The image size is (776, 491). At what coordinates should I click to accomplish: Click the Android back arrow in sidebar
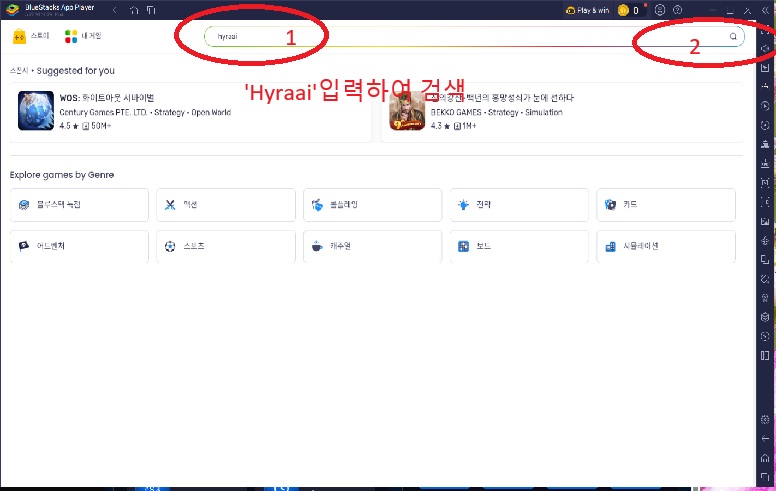(765, 439)
